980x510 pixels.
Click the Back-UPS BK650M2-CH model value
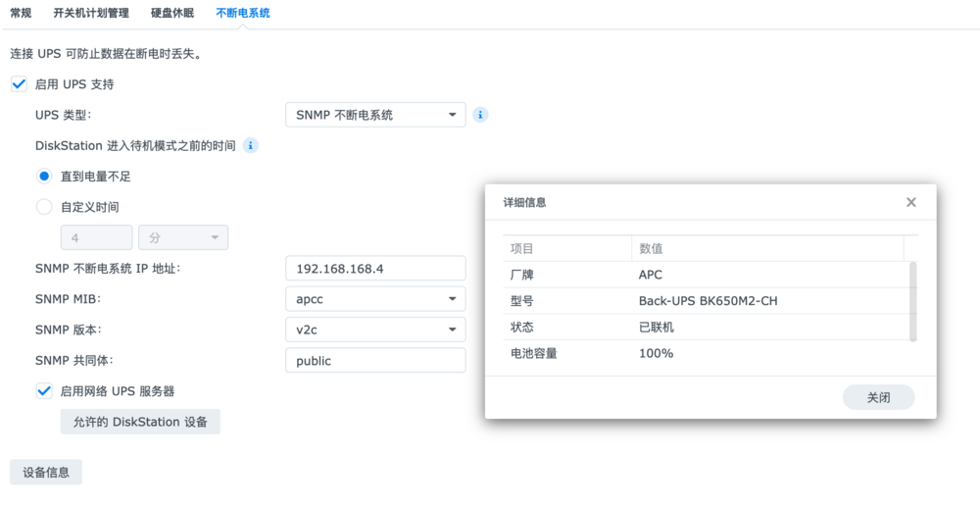click(x=709, y=301)
